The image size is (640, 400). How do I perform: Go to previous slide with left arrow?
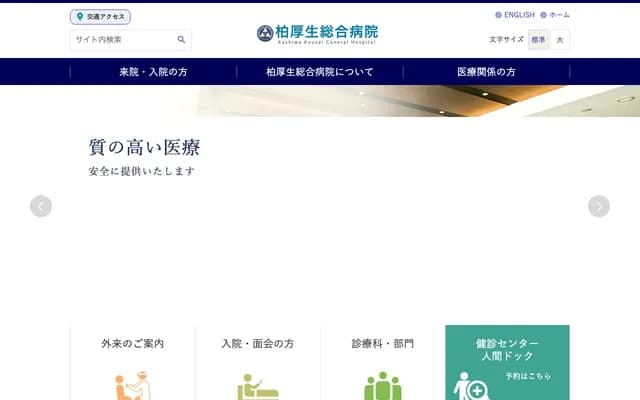41,206
